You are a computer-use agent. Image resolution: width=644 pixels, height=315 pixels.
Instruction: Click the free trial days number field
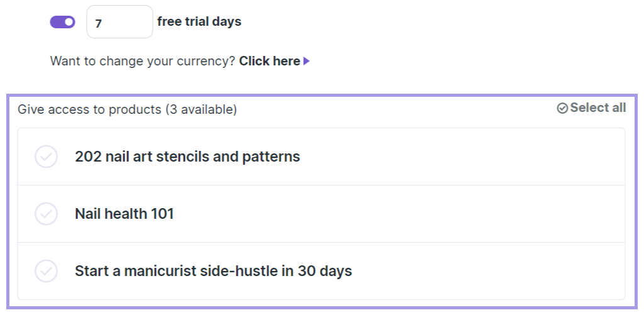[119, 22]
